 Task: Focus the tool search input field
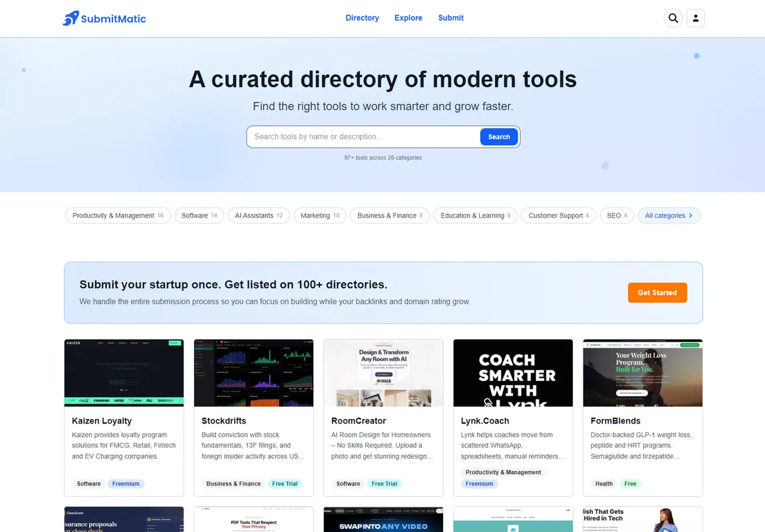tap(363, 136)
